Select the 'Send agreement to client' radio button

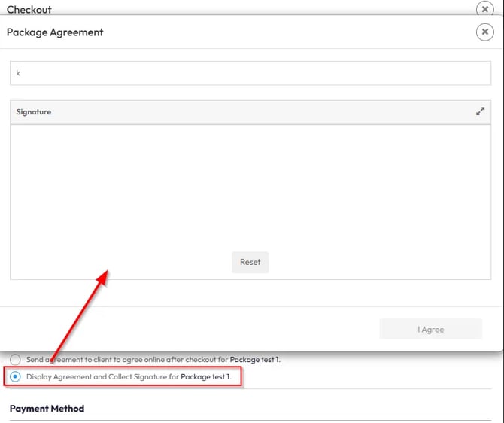[16, 360]
